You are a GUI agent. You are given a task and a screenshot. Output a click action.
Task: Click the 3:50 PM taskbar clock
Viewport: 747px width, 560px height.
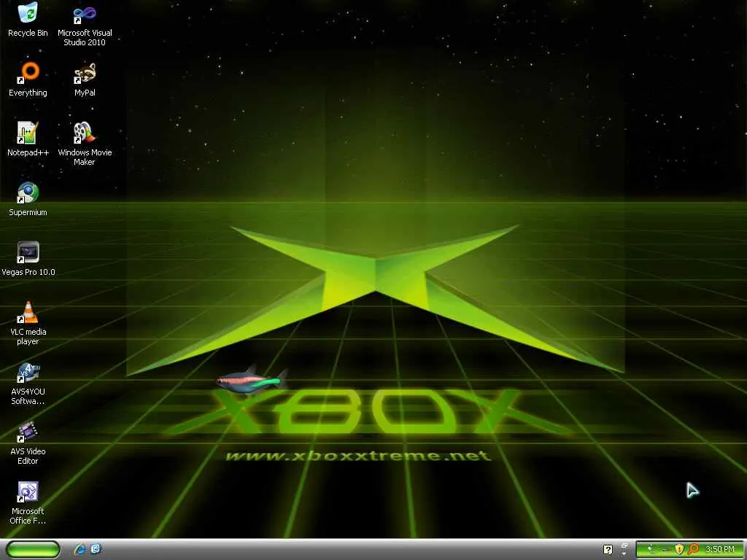coord(720,549)
